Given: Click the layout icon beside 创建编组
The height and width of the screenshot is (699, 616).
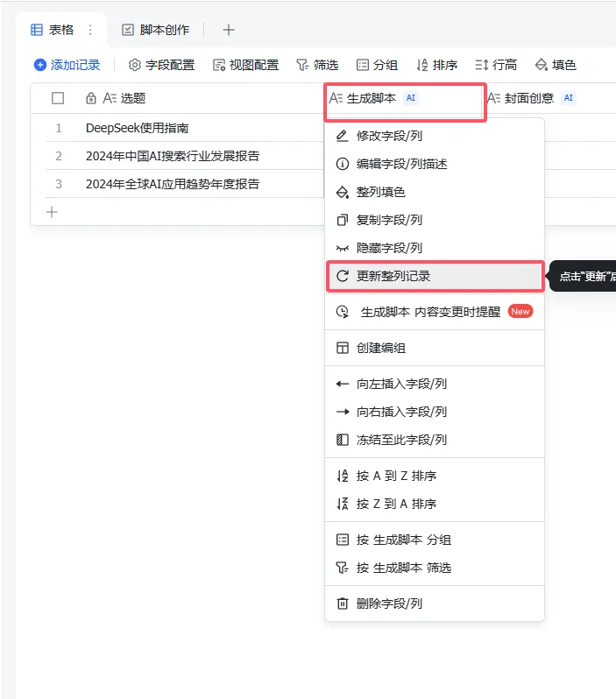Looking at the screenshot, I should (342, 348).
